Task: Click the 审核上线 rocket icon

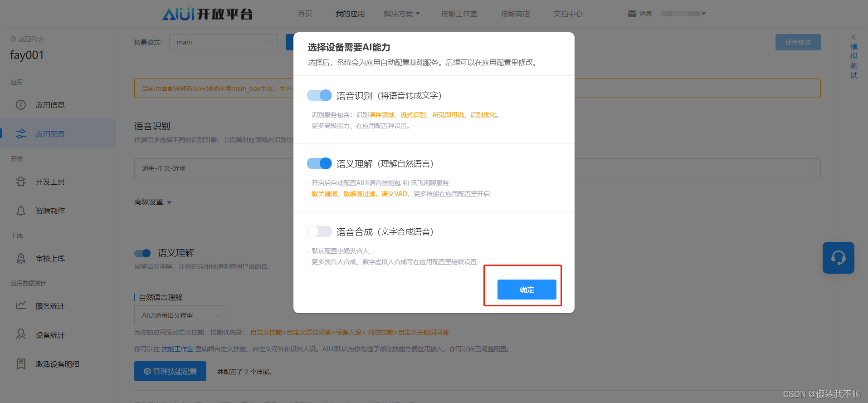Action: tap(21, 258)
